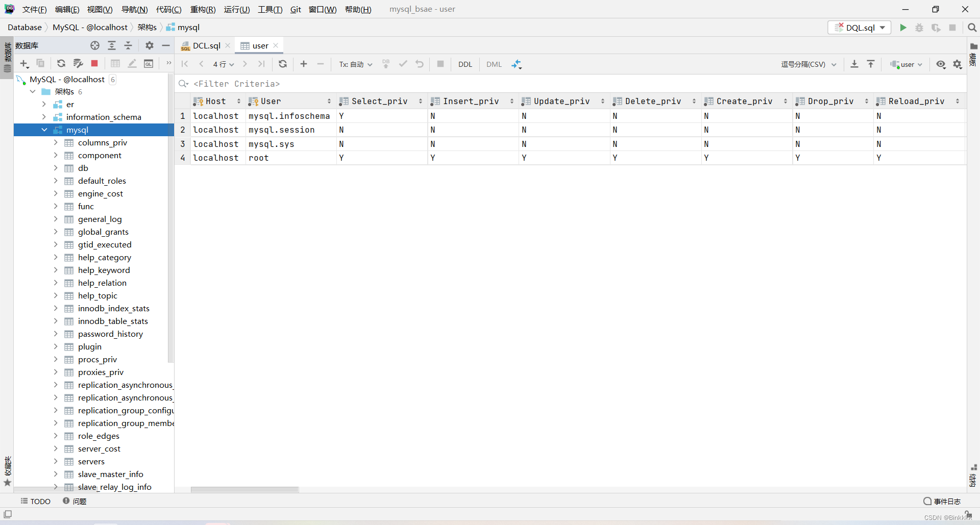The height and width of the screenshot is (525, 980).
Task: Select the global_grants table in tree
Action: click(103, 232)
